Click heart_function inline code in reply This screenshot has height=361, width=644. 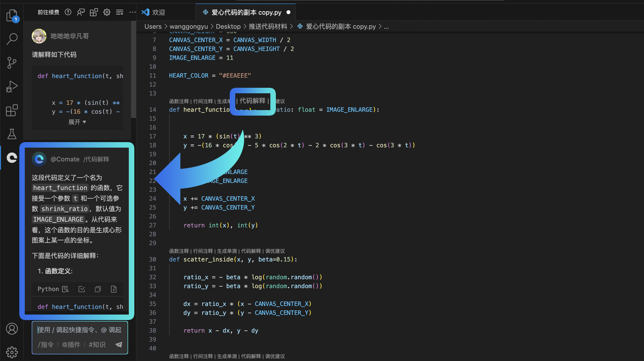tap(60, 188)
